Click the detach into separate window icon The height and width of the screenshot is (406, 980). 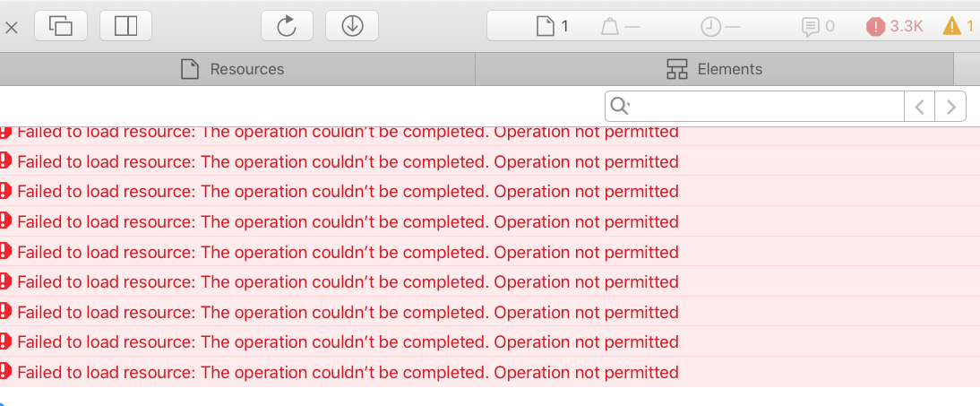pyautogui.click(x=61, y=26)
